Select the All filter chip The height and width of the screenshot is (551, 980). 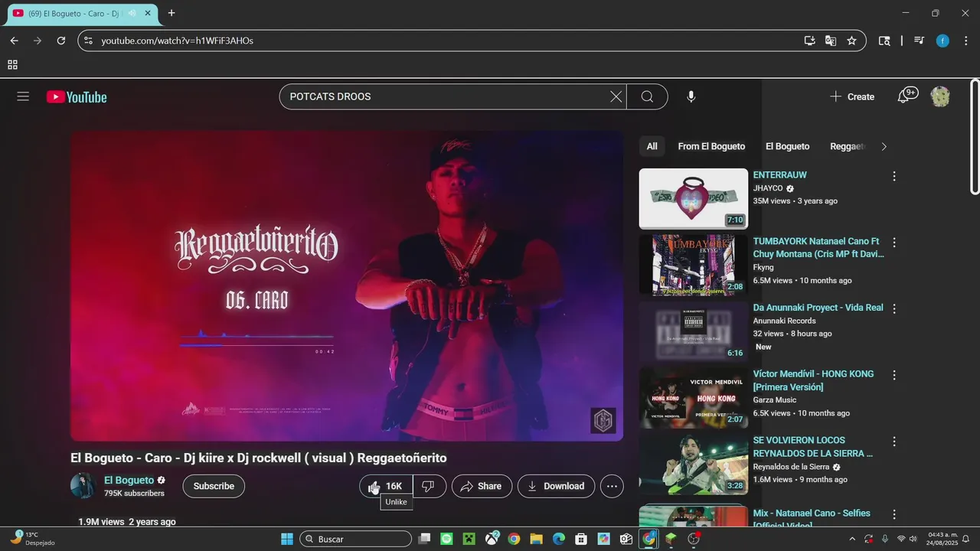click(x=652, y=146)
